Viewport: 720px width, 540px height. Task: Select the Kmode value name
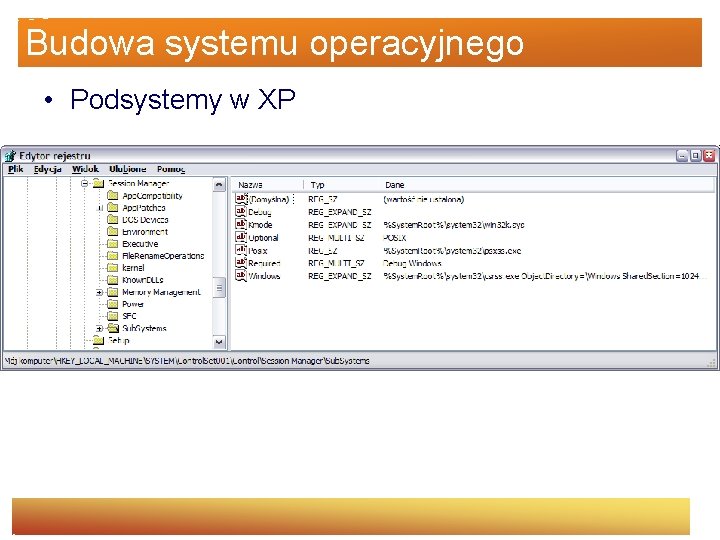260,225
